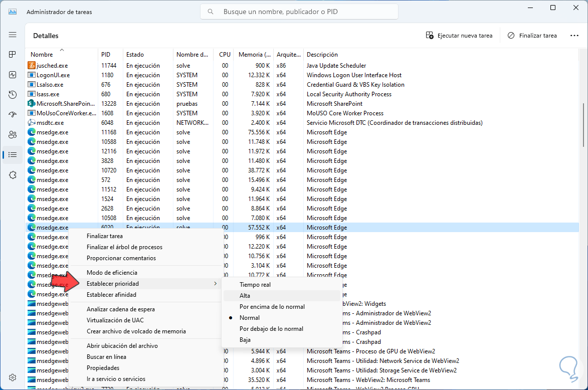Image resolution: width=588 pixels, height=390 pixels.
Task: Choose Normal priority radio option
Action: coord(282,318)
